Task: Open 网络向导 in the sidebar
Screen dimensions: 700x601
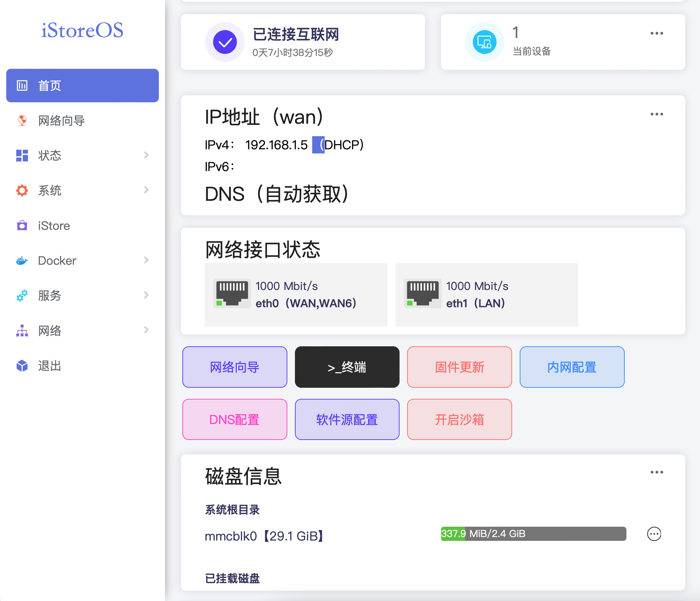Action: (x=83, y=121)
